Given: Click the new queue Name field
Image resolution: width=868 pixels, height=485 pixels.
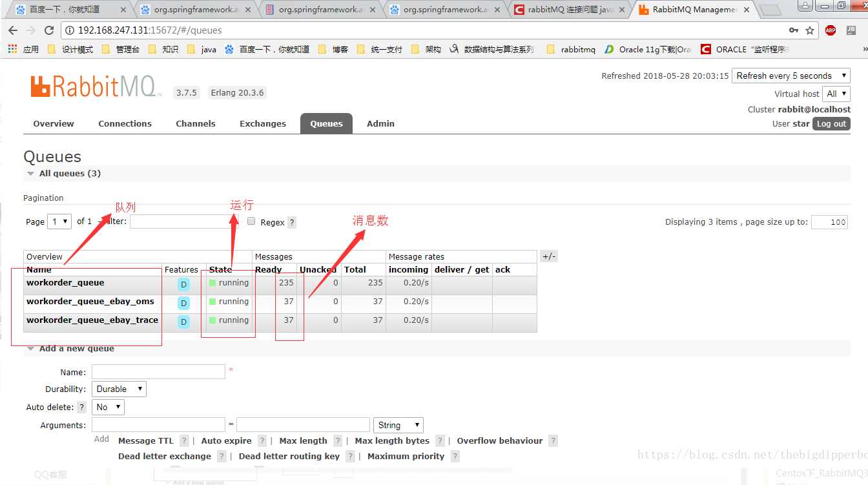Looking at the screenshot, I should tap(158, 371).
